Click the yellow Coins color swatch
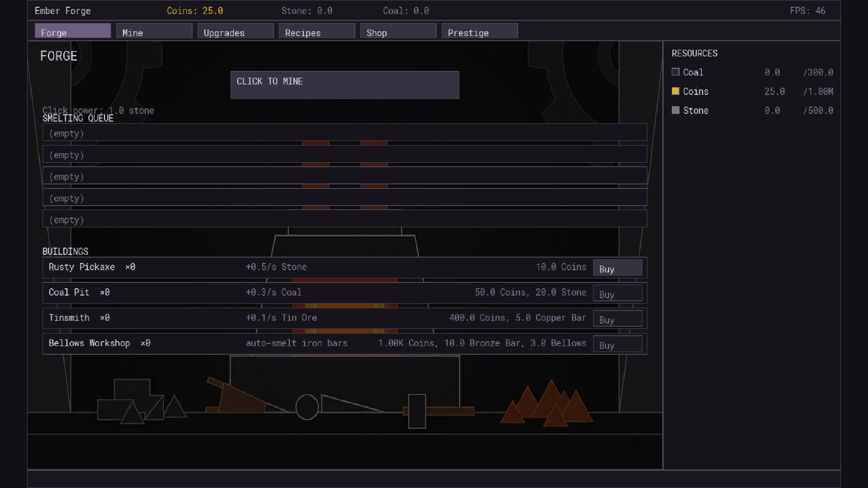Viewport: 868px width, 488px height. point(675,91)
